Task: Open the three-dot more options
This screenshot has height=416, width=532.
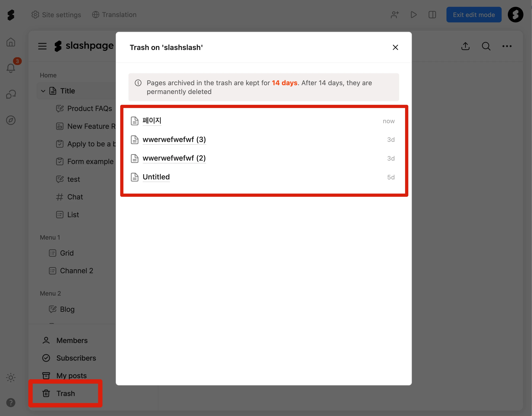Action: 507,46
